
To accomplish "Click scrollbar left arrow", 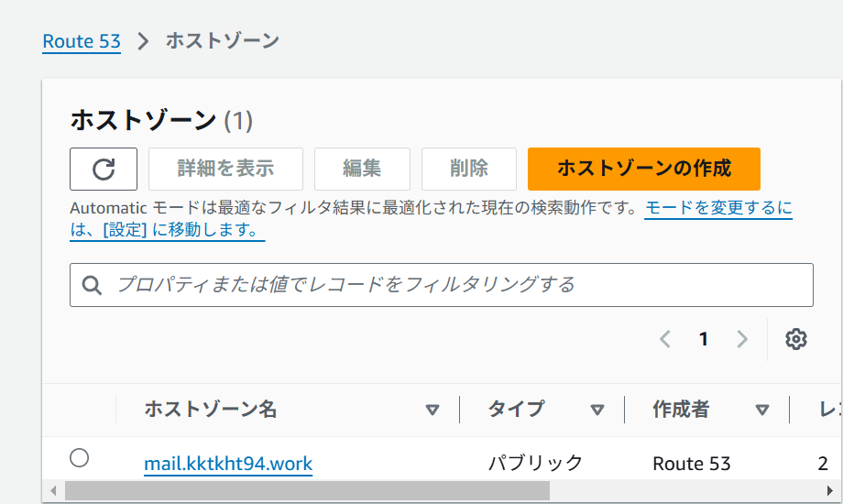I will pyautogui.click(x=53, y=490).
